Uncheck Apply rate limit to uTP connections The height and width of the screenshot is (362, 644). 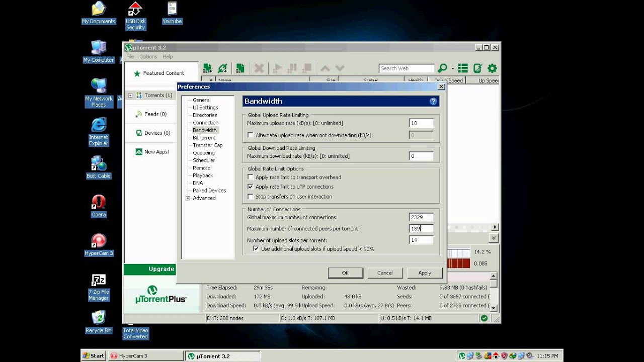pyautogui.click(x=251, y=187)
